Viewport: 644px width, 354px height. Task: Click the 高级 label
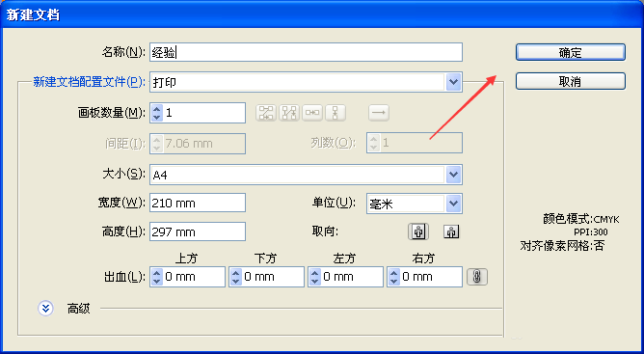click(78, 309)
